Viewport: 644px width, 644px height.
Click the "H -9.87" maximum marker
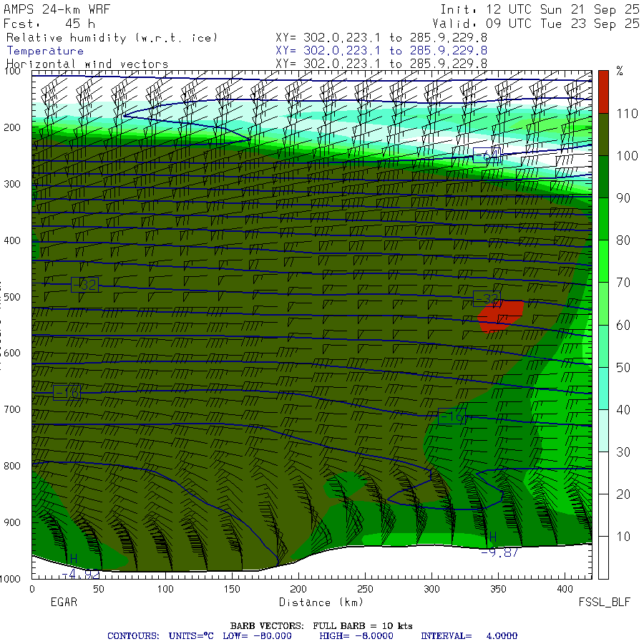click(x=499, y=545)
